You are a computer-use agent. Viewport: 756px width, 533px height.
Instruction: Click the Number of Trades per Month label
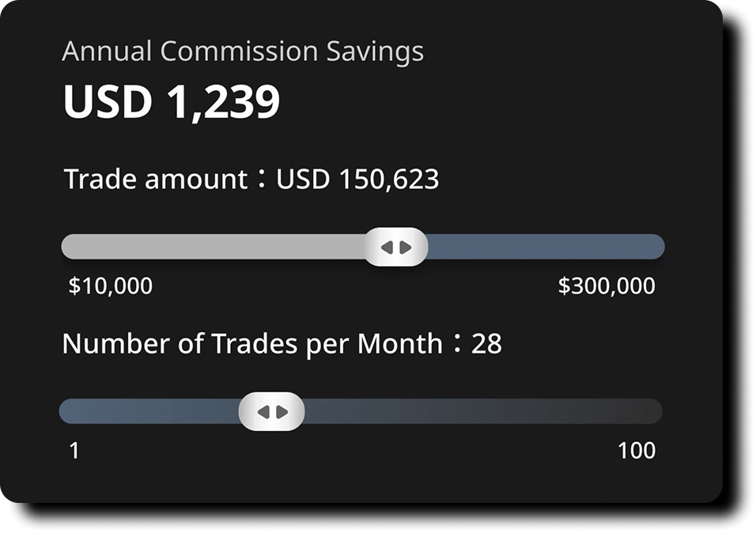click(252, 344)
